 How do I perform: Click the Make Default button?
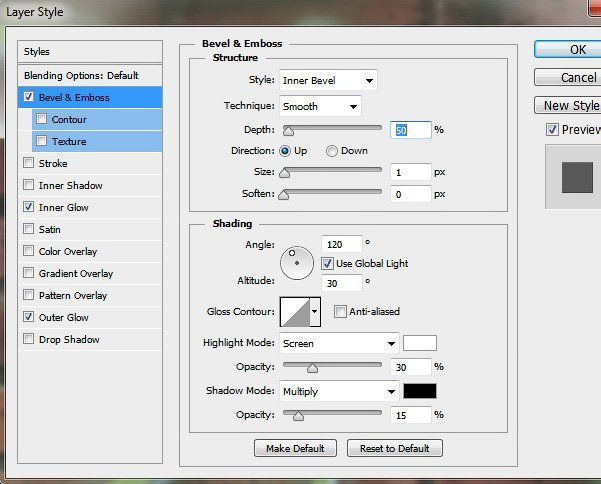(295, 448)
